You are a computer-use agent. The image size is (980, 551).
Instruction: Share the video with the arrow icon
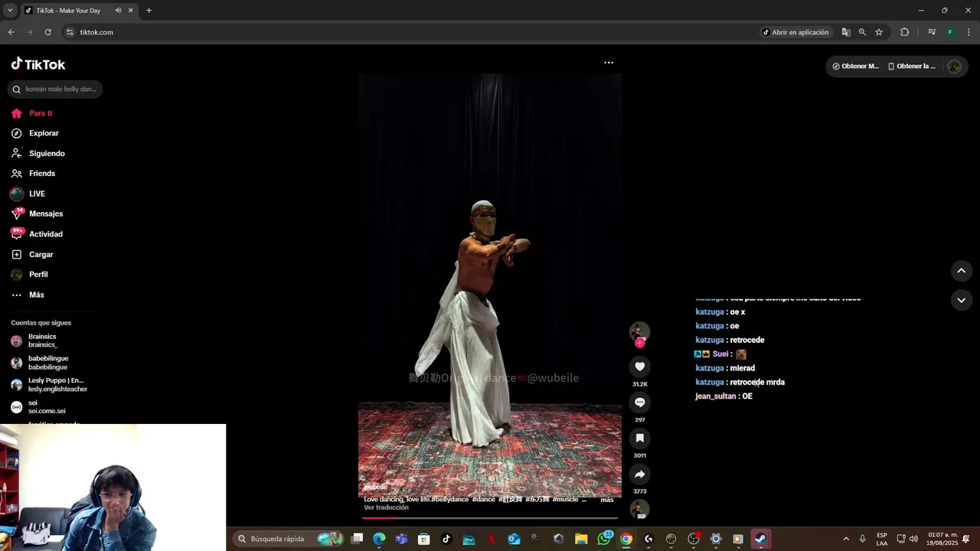[x=640, y=474]
